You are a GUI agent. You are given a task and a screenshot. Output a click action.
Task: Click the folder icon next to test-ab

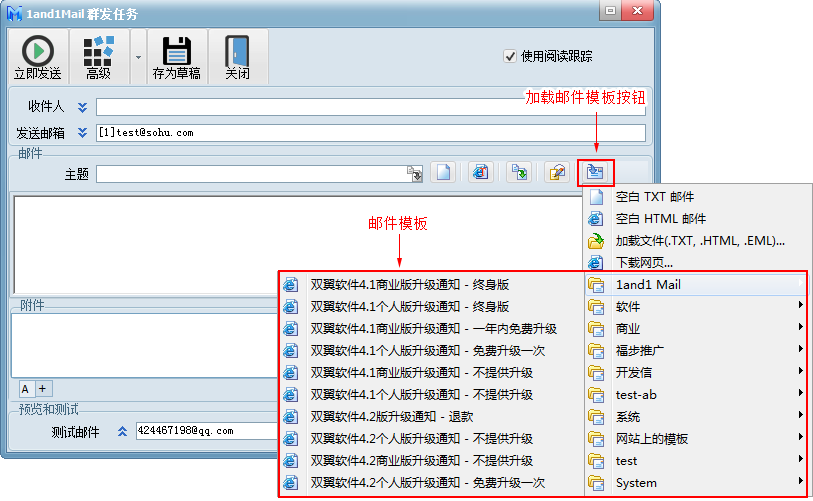click(596, 395)
